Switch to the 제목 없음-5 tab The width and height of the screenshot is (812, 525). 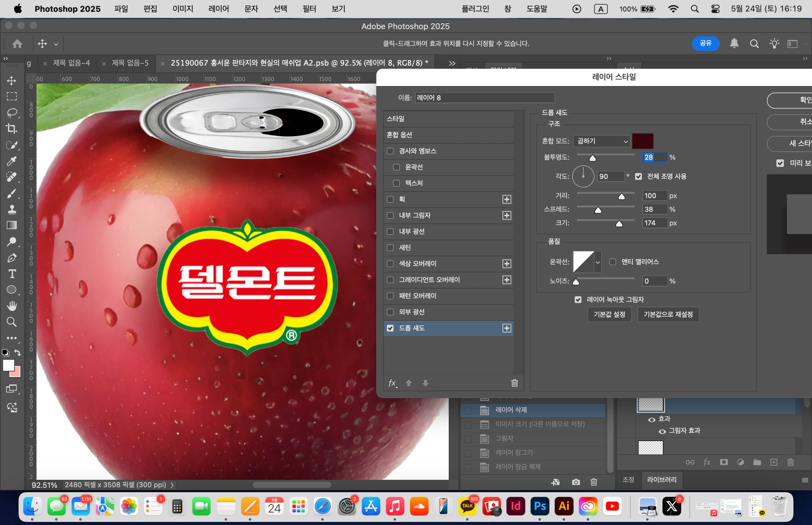click(x=130, y=63)
